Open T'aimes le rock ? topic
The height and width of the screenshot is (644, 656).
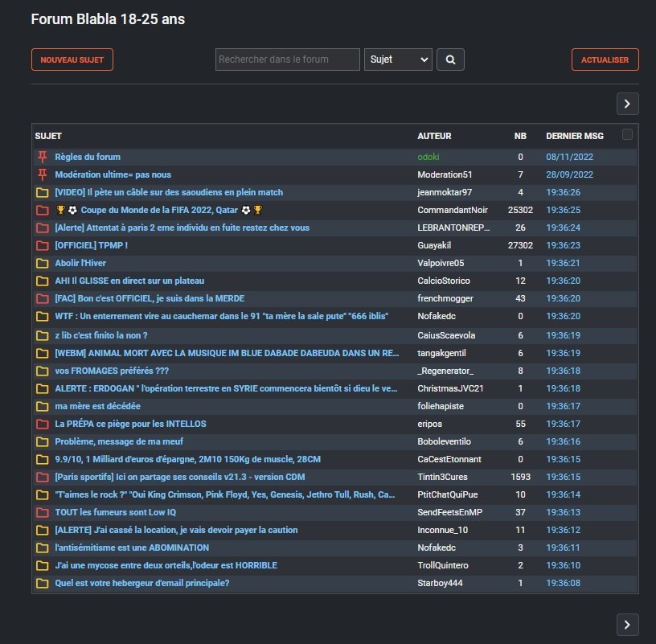click(x=225, y=494)
